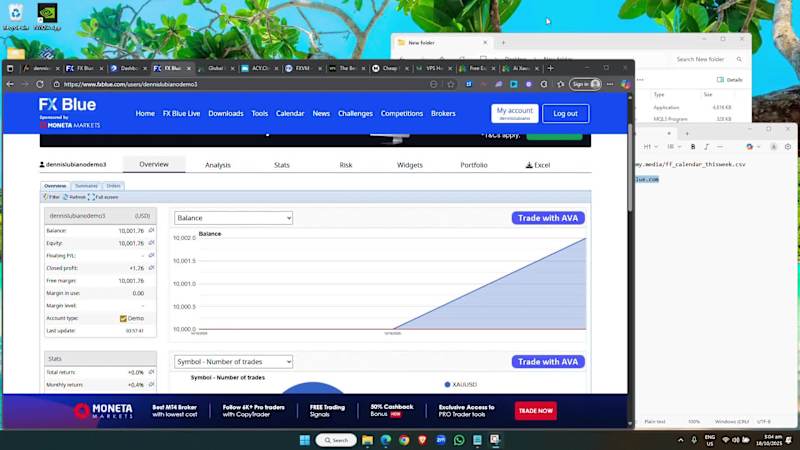Click Trade with AVA above Balance chart
This screenshot has width=800, height=450.
548,218
